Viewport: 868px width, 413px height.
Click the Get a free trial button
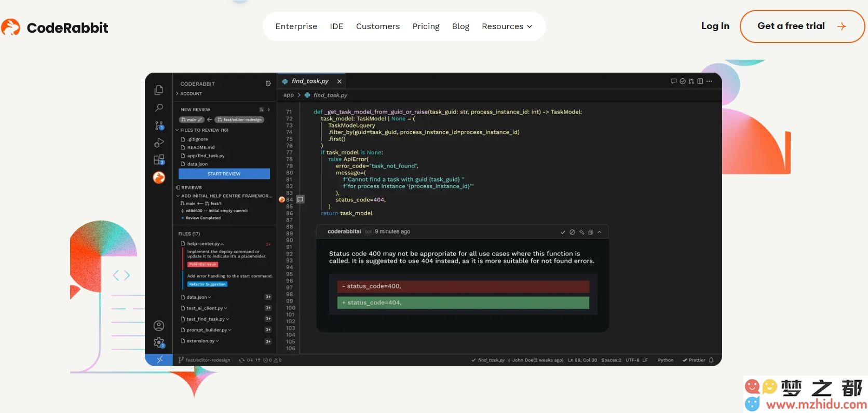[x=802, y=26]
